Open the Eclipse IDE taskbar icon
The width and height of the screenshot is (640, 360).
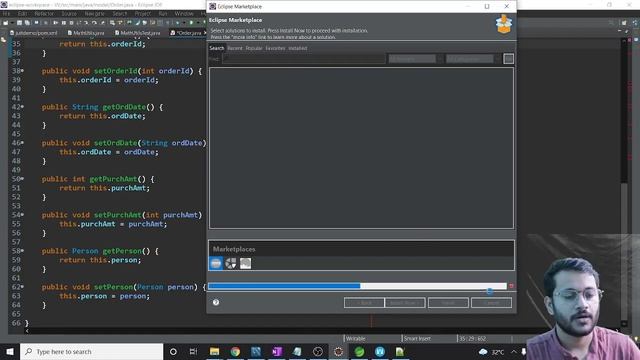click(338, 351)
